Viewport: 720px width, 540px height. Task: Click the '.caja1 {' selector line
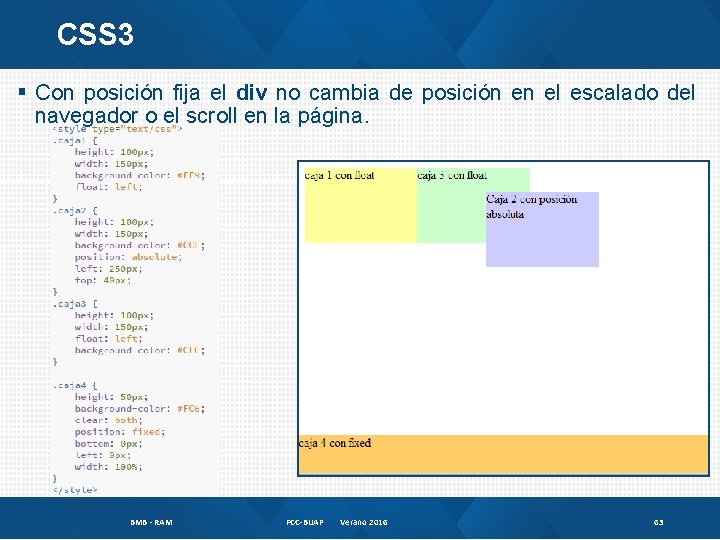pos(75,141)
